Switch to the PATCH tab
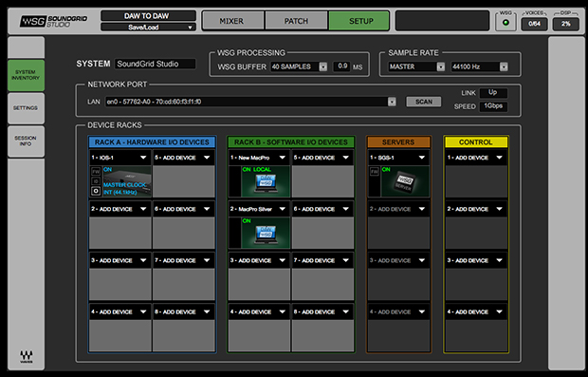 296,21
